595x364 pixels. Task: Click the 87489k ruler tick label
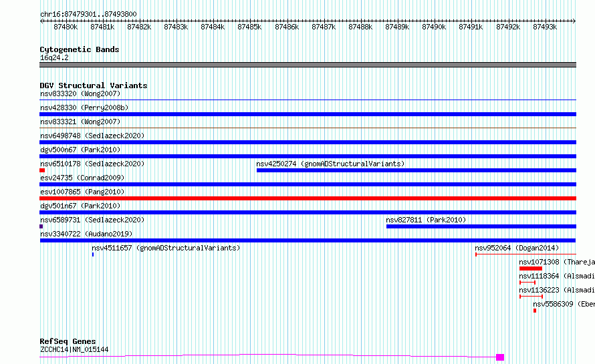[x=397, y=27]
